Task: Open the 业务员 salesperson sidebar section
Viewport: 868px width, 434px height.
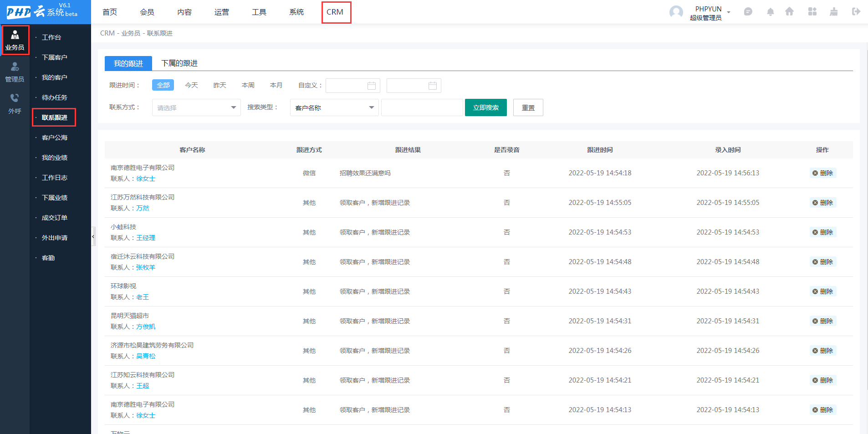Action: pyautogui.click(x=15, y=40)
